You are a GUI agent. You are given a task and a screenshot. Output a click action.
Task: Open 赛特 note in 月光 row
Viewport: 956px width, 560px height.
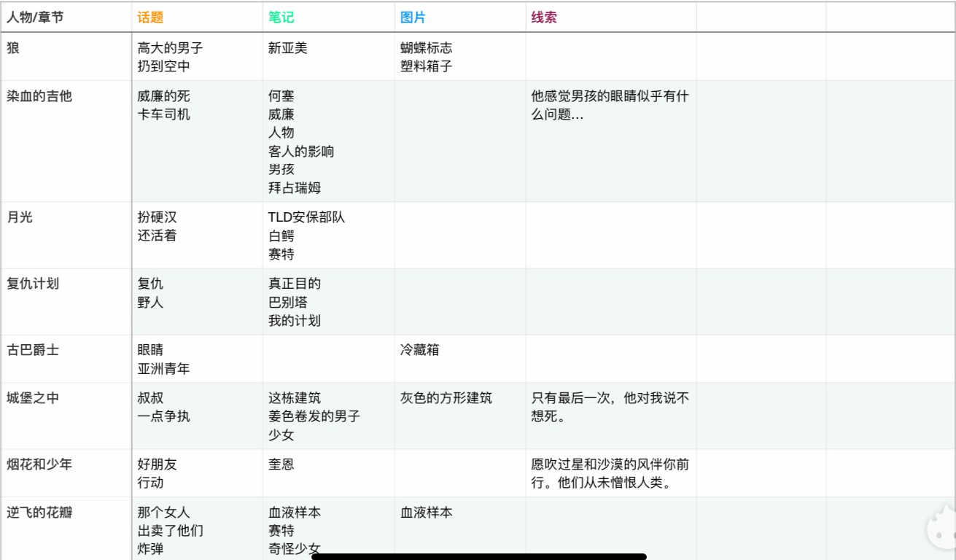tap(281, 254)
